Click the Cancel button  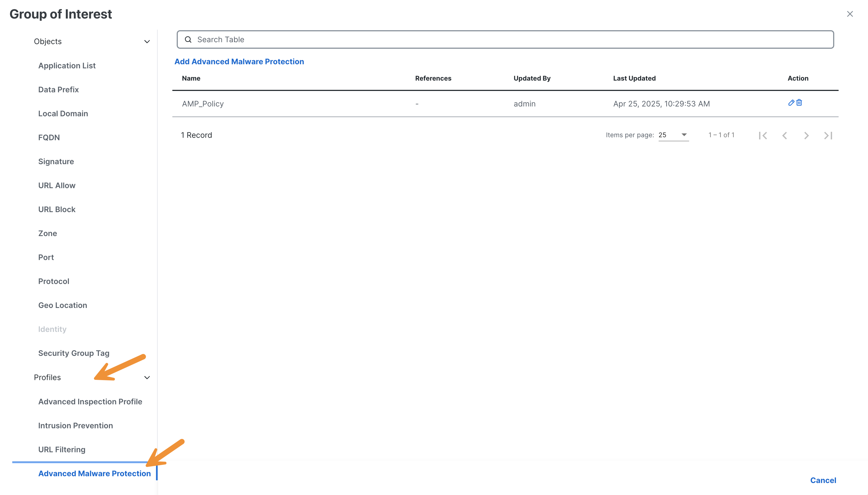(x=823, y=480)
